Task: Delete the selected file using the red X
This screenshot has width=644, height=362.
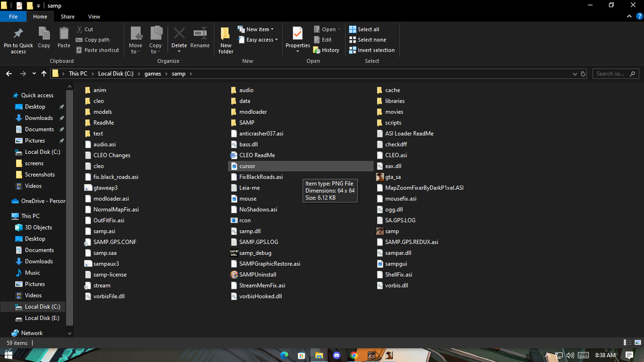Action: pyautogui.click(x=179, y=34)
